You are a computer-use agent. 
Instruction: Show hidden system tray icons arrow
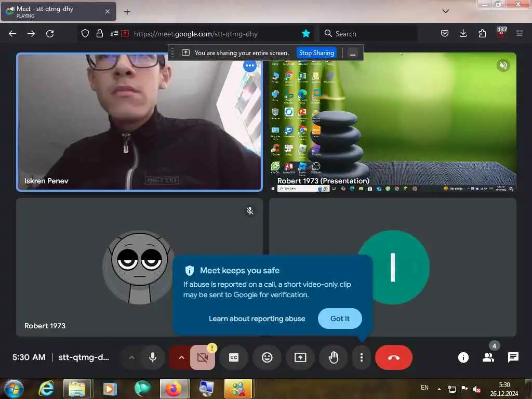439,389
